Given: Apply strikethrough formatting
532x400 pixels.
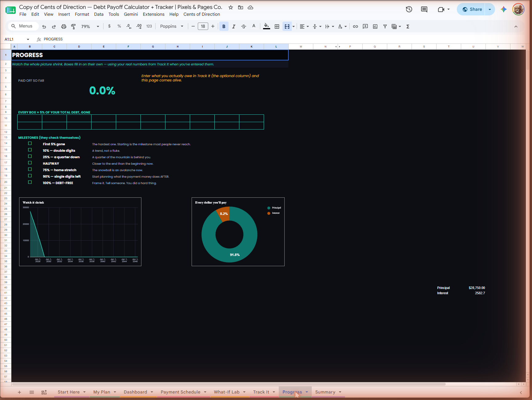Looking at the screenshot, I should pyautogui.click(x=244, y=27).
